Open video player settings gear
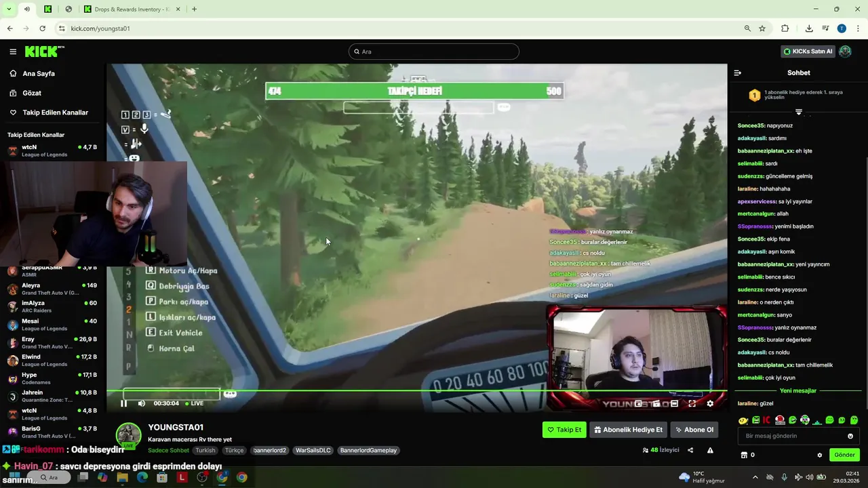868x488 pixels. click(710, 403)
